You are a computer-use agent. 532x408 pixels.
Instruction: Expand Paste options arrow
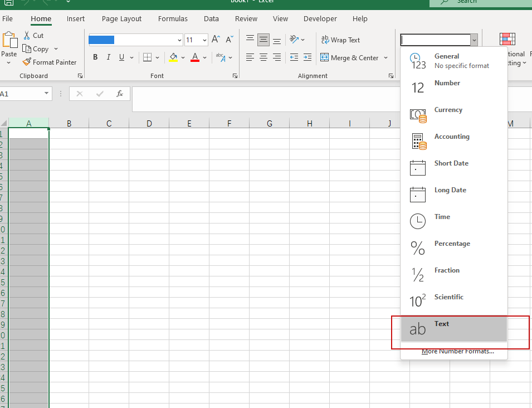coord(9,63)
